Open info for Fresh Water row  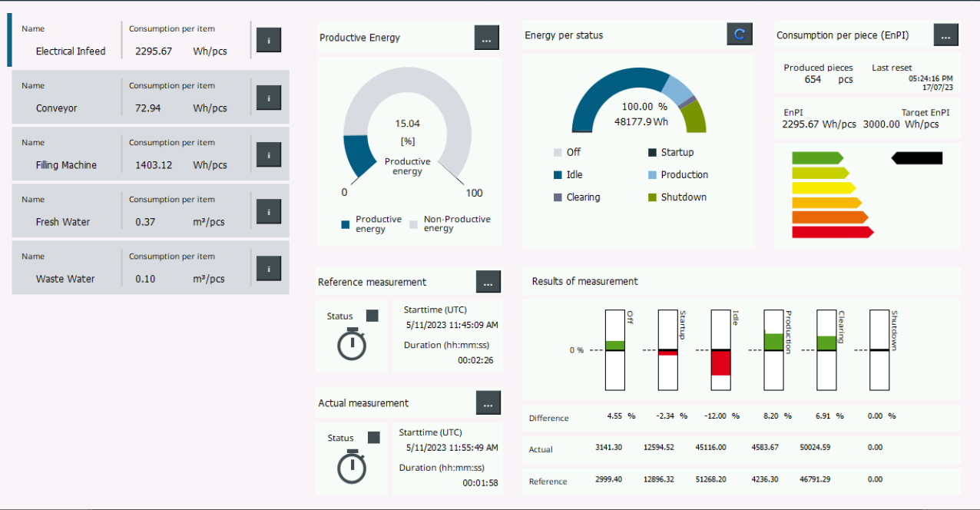click(x=269, y=211)
